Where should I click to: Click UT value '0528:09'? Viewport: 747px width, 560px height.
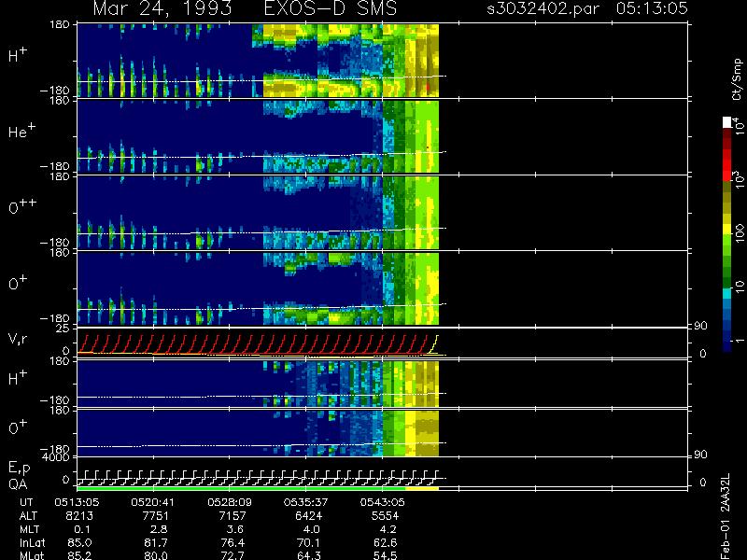(230, 502)
